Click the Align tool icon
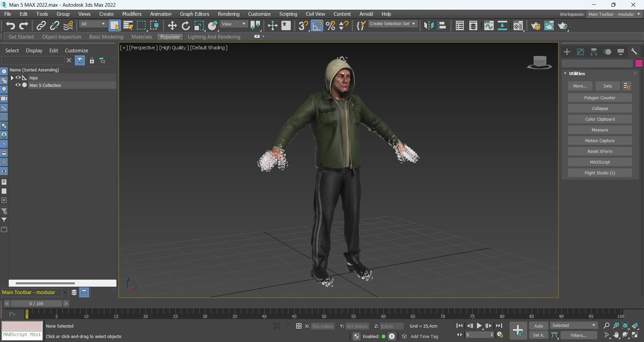Viewport: 644px width, 342px height. 442,26
